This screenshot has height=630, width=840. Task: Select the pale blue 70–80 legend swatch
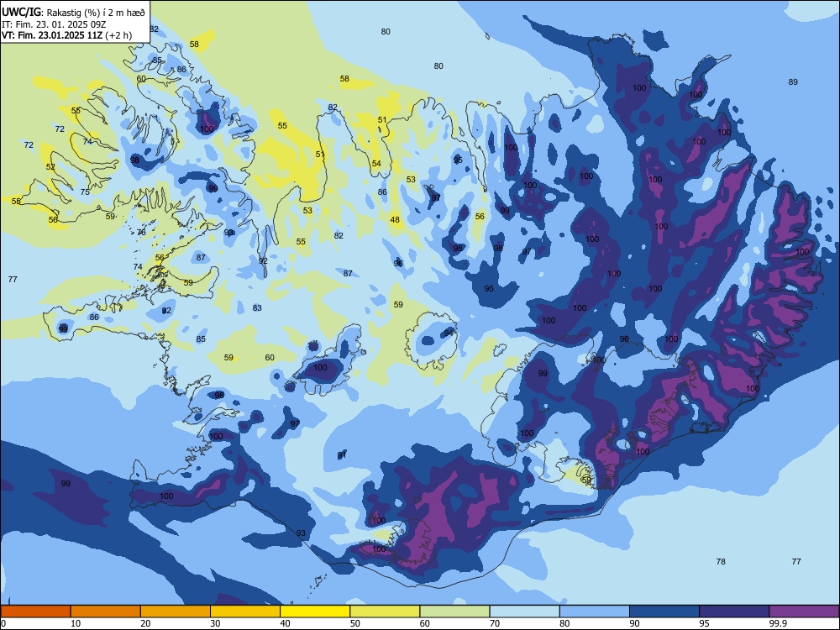(x=524, y=612)
